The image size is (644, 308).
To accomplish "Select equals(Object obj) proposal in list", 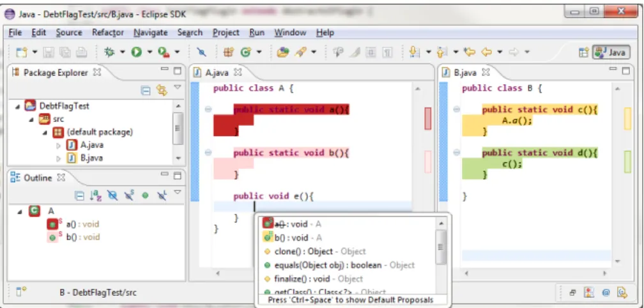I will [x=339, y=265].
